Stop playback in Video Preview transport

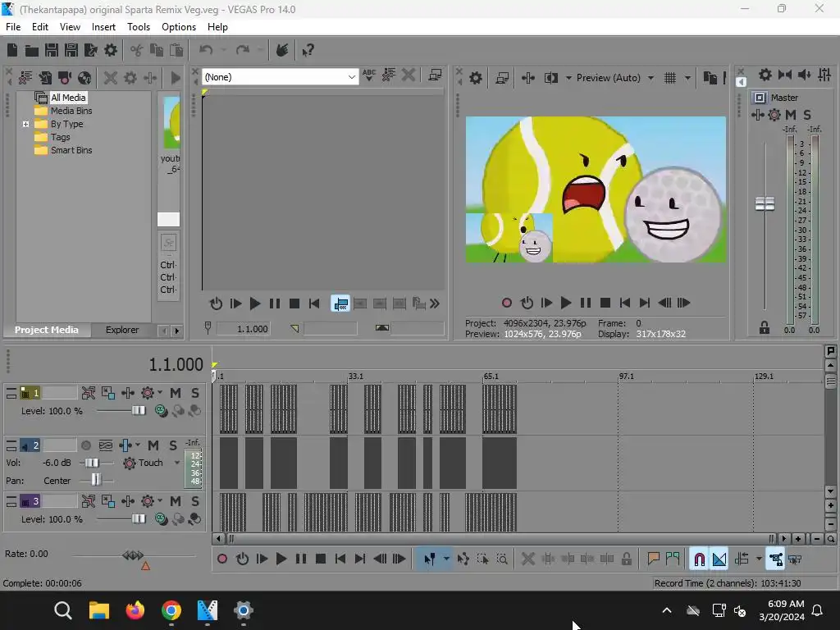coord(605,304)
